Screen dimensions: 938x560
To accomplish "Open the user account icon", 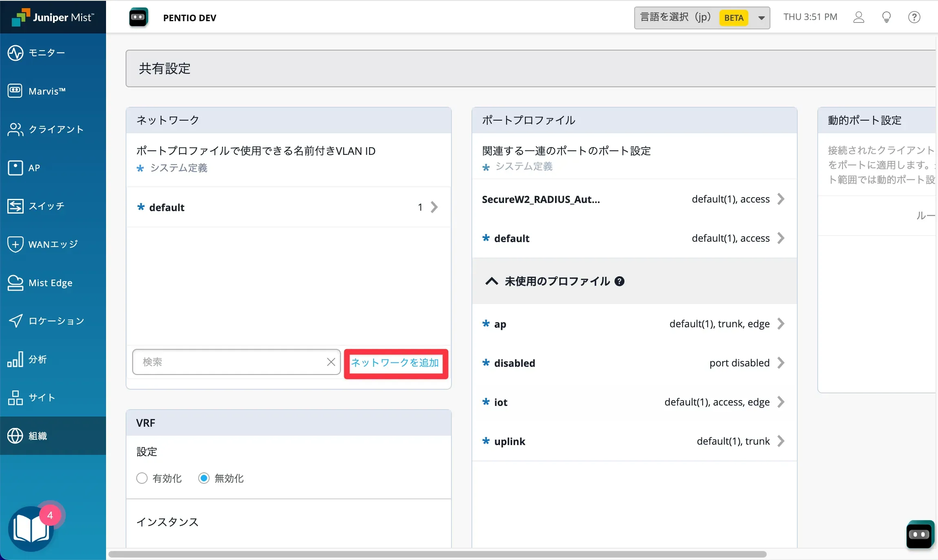I will pyautogui.click(x=858, y=17).
